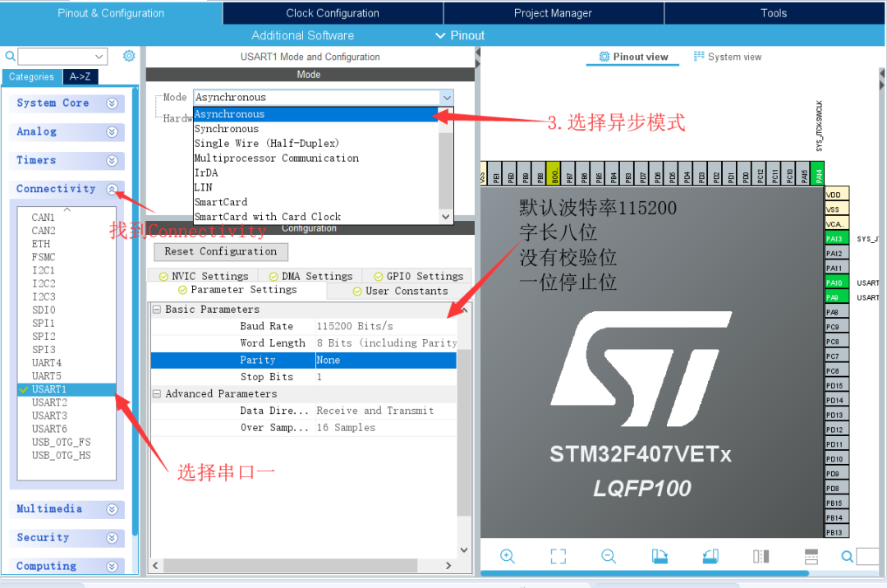The height and width of the screenshot is (588, 887).
Task: Open the Tools tab
Action: pos(774,13)
